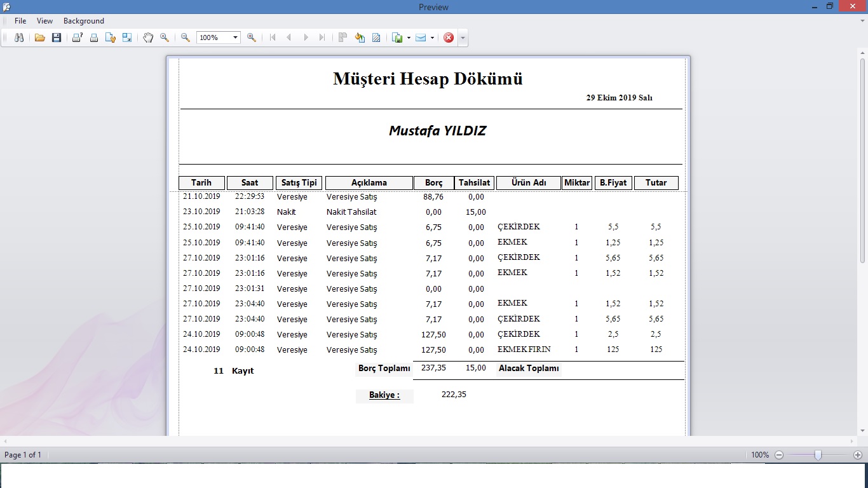Screen dimensions: 868x488
Task: Click the customer name 'Mustafa YILDIZ'
Action: point(437,131)
